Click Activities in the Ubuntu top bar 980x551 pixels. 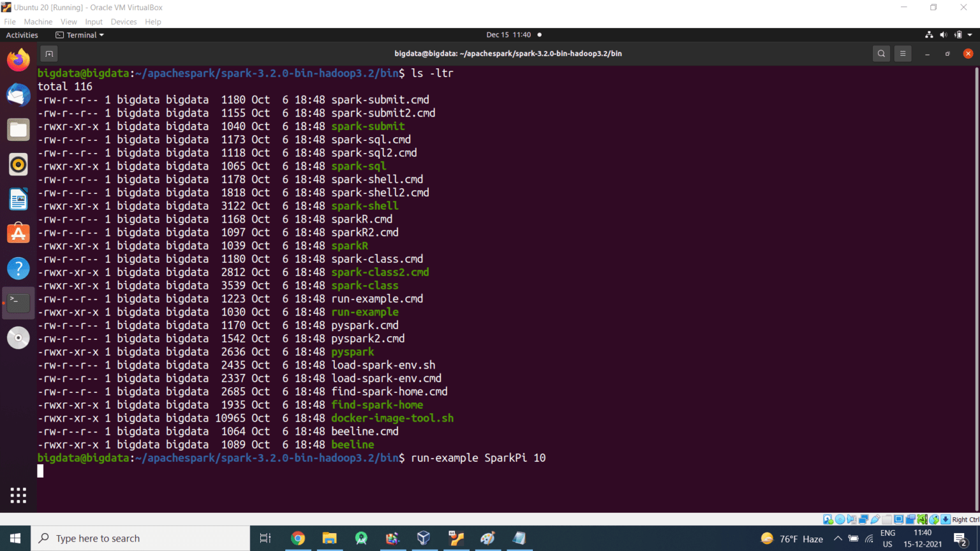(22, 35)
